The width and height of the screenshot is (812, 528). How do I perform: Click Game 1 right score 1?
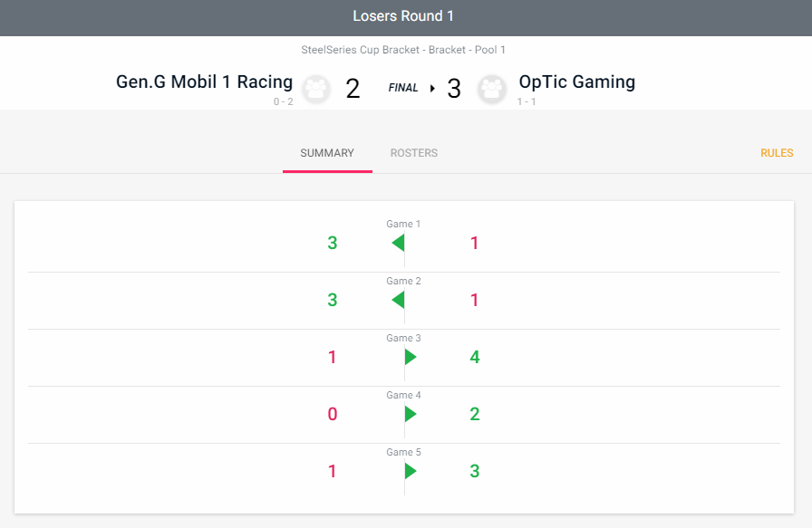pos(474,243)
